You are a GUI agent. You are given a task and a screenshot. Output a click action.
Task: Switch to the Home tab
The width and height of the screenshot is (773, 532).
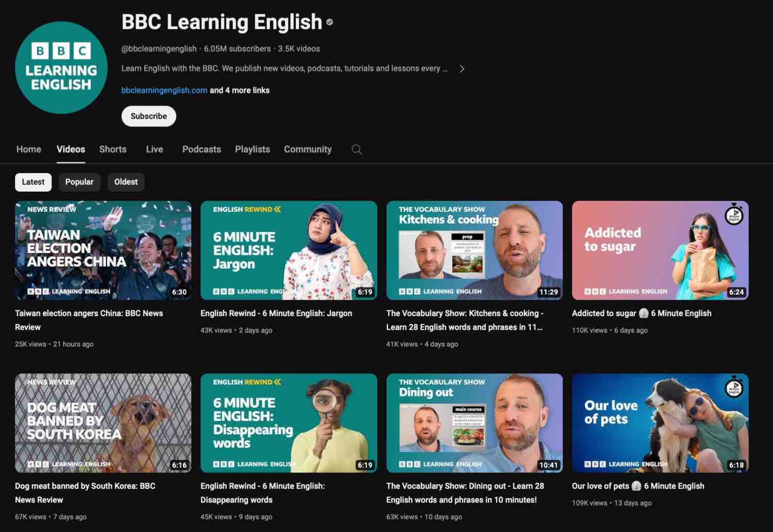tap(29, 149)
